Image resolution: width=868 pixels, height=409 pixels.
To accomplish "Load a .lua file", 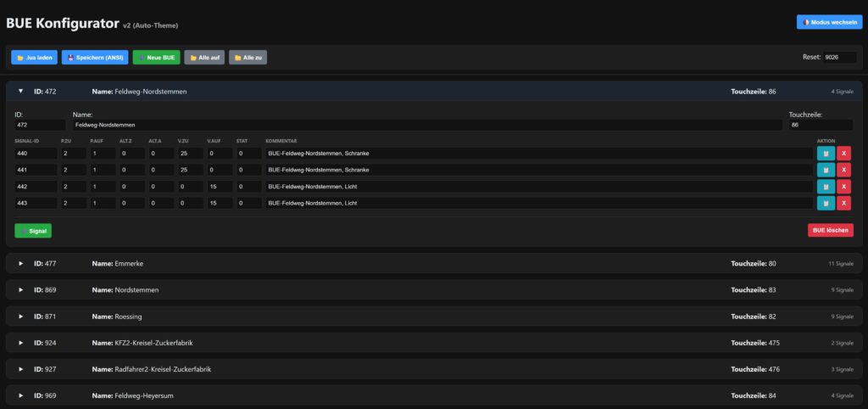I will tap(34, 58).
